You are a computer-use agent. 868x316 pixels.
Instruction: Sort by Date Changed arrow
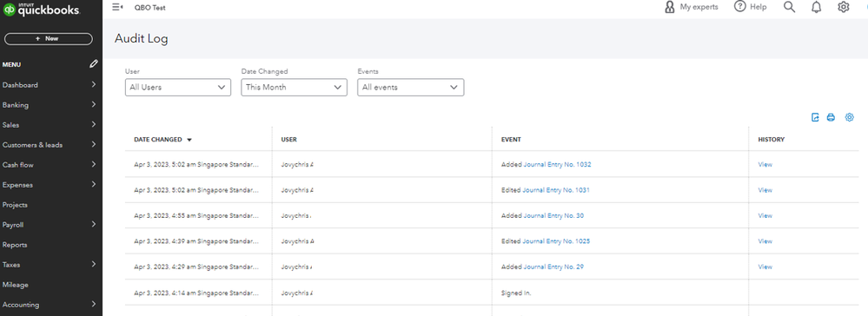pyautogui.click(x=189, y=140)
